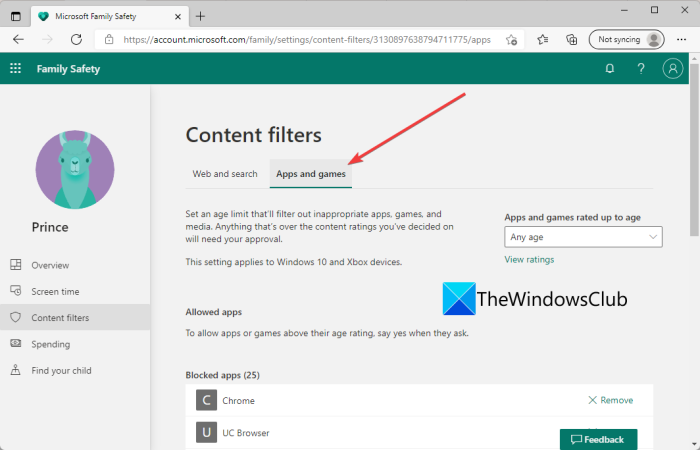Screen dimensions: 700x450
Task: Open Screen time in the sidebar
Action: point(75,291)
